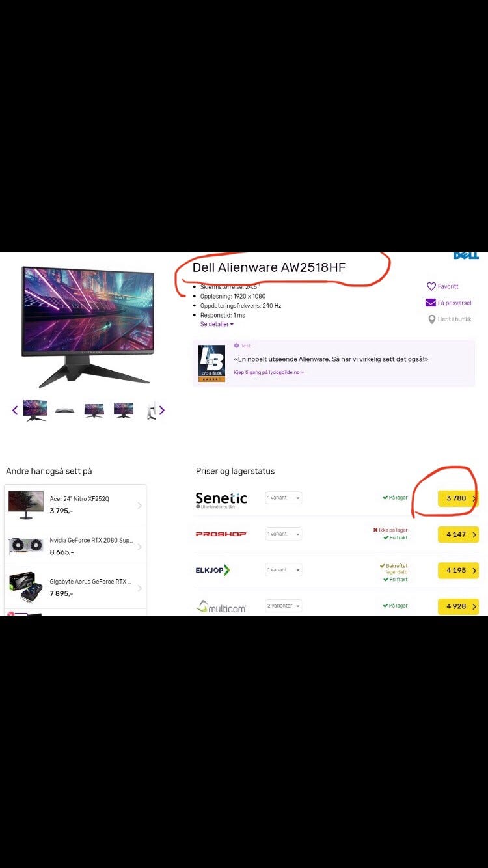
Task: Expand multicom 2 varianter dropdown
Action: (284, 606)
